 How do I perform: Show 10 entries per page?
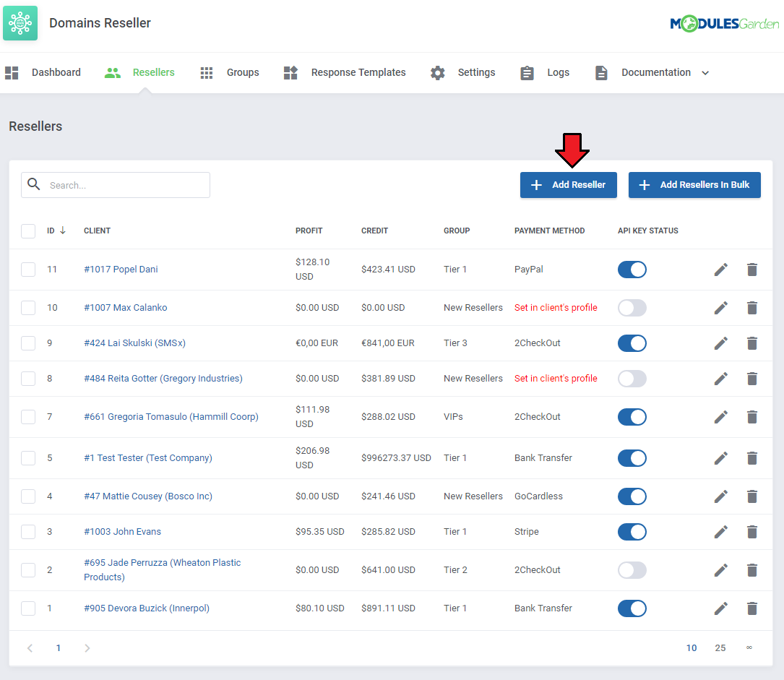click(692, 648)
